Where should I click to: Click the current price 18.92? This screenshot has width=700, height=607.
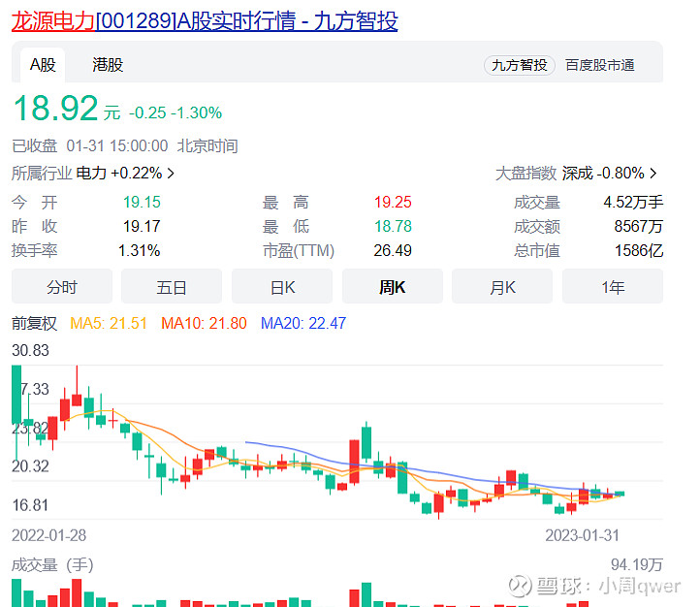click(x=56, y=109)
